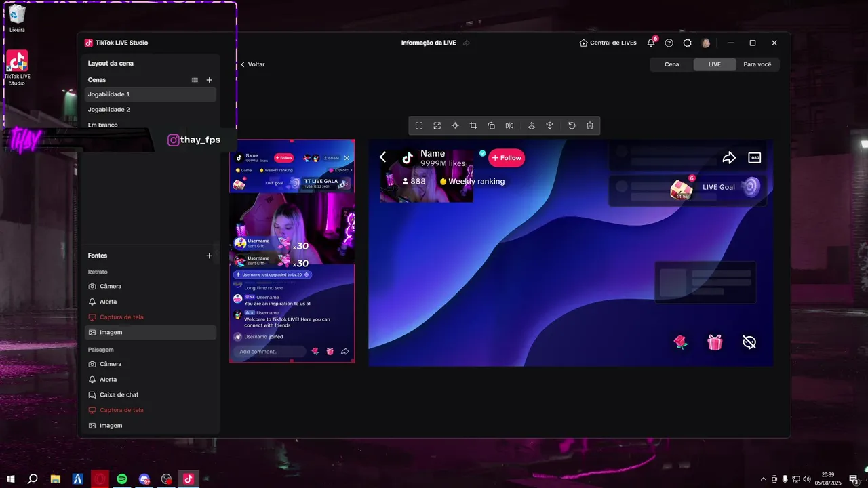Switch to the Para você tab
Screen dimensions: 868x488
point(757,64)
